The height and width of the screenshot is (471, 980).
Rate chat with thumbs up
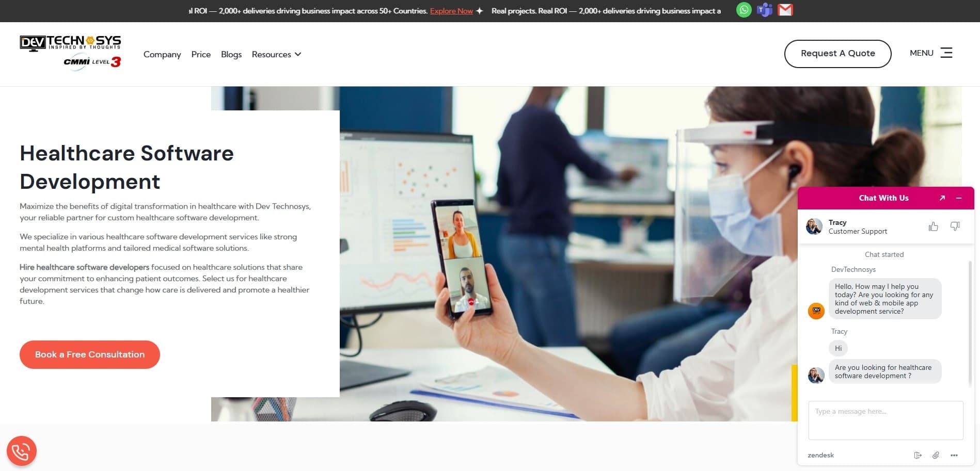(933, 226)
